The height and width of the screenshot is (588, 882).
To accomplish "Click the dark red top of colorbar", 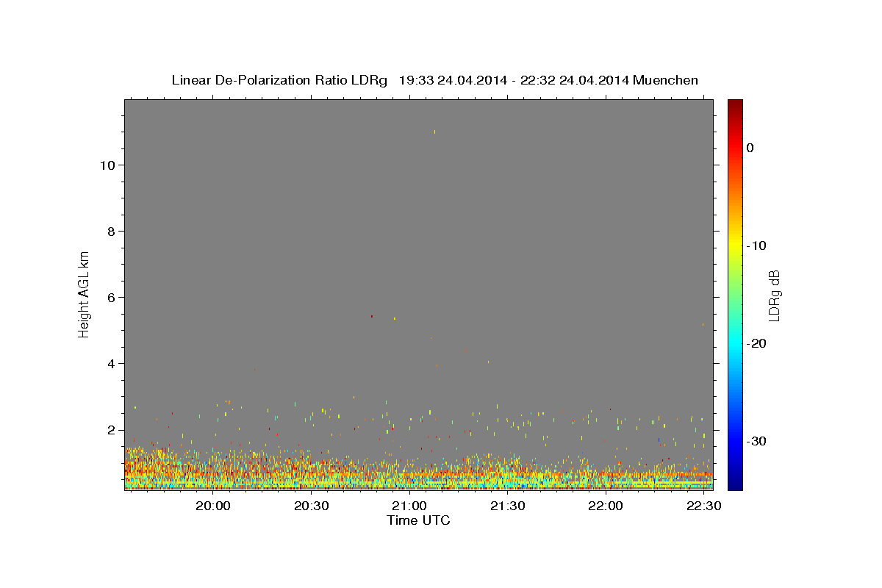I will (735, 105).
